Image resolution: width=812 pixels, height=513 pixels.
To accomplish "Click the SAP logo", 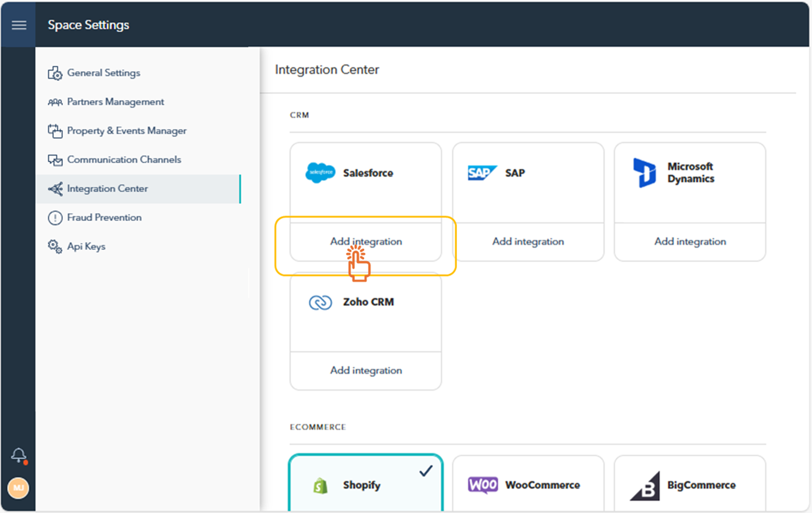I will (x=482, y=173).
